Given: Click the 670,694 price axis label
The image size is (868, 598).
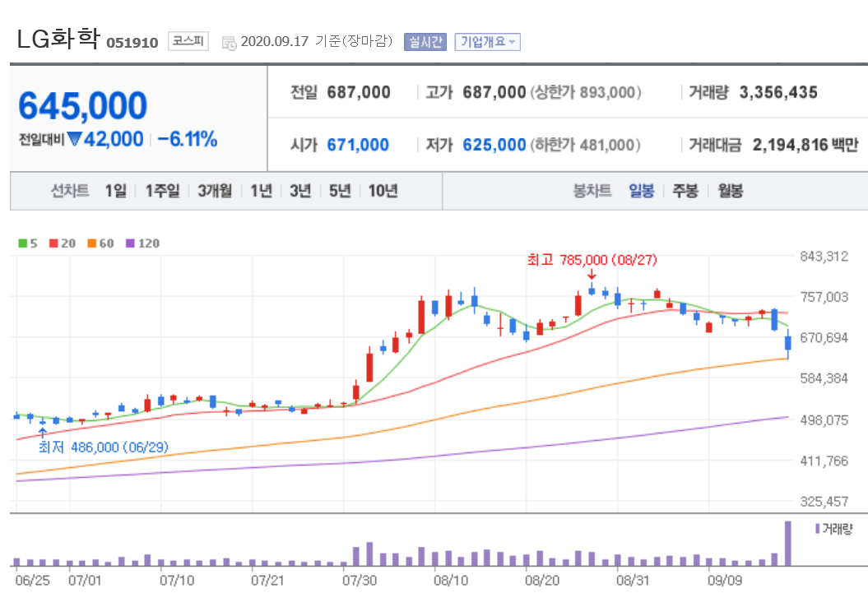Looking at the screenshot, I should click(x=824, y=338).
